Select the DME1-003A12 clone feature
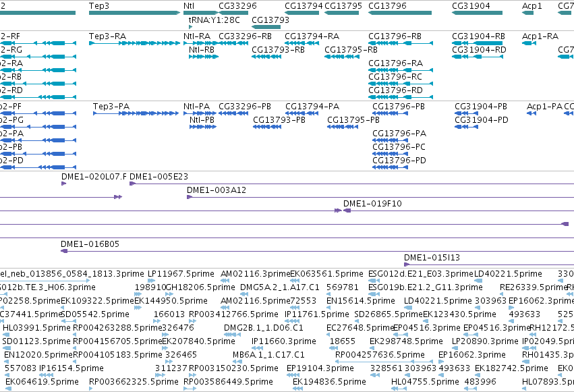The width and height of the screenshot is (574, 392). pos(380,197)
